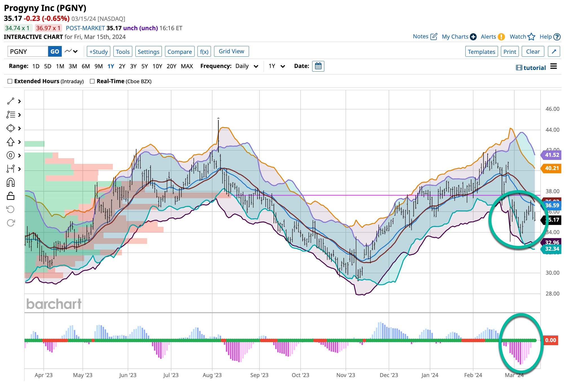Viewport: 577px width, 392px height.
Task: Expand shapes tool options chevron
Action: (x=19, y=128)
